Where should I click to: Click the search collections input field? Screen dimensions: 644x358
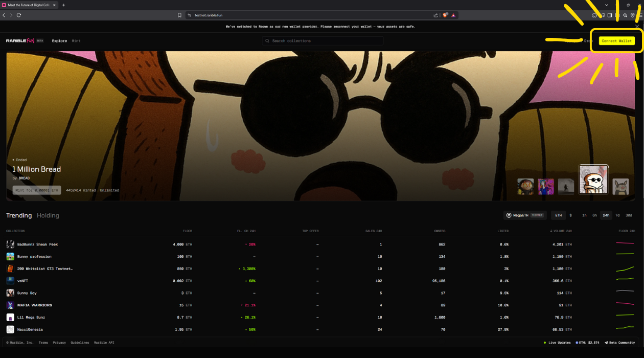pyautogui.click(x=323, y=41)
